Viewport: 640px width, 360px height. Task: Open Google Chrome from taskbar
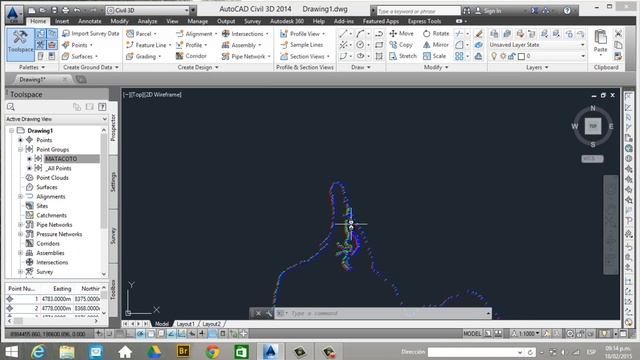(x=213, y=351)
